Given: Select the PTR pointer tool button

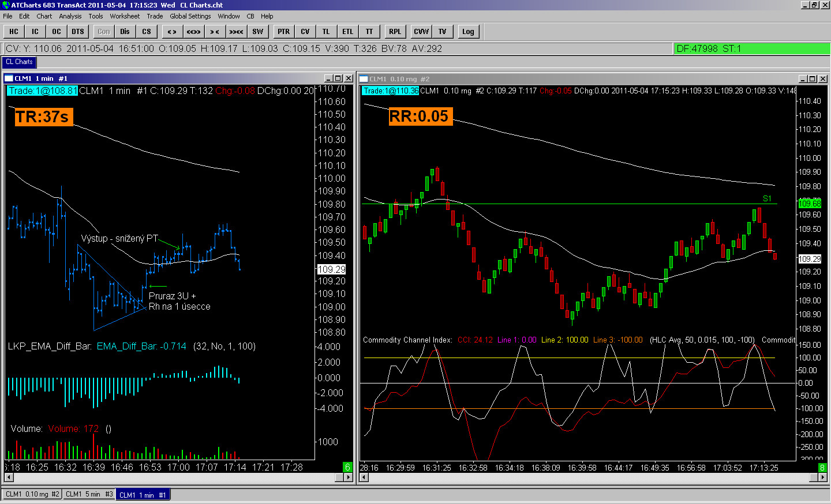Looking at the screenshot, I should (x=284, y=32).
